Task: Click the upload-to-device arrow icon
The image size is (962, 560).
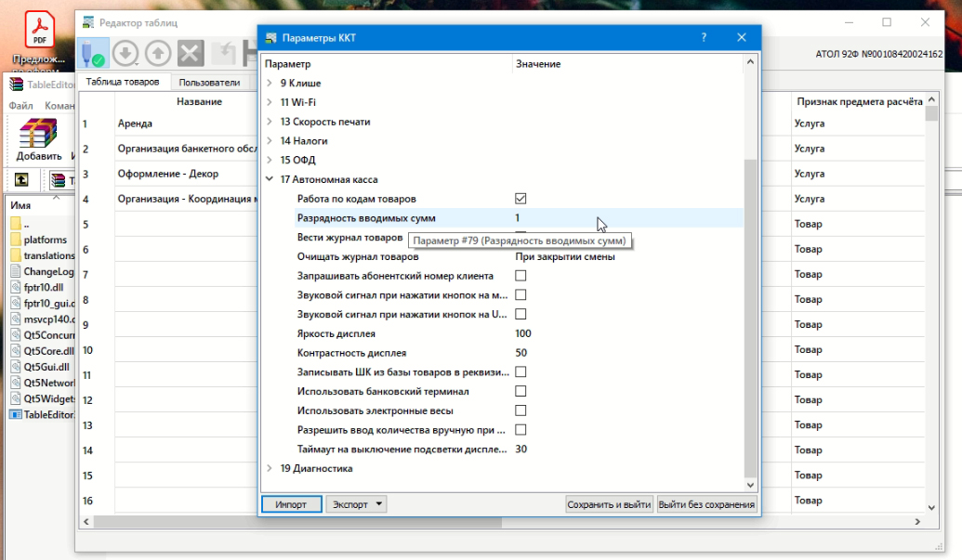Action: (158, 53)
